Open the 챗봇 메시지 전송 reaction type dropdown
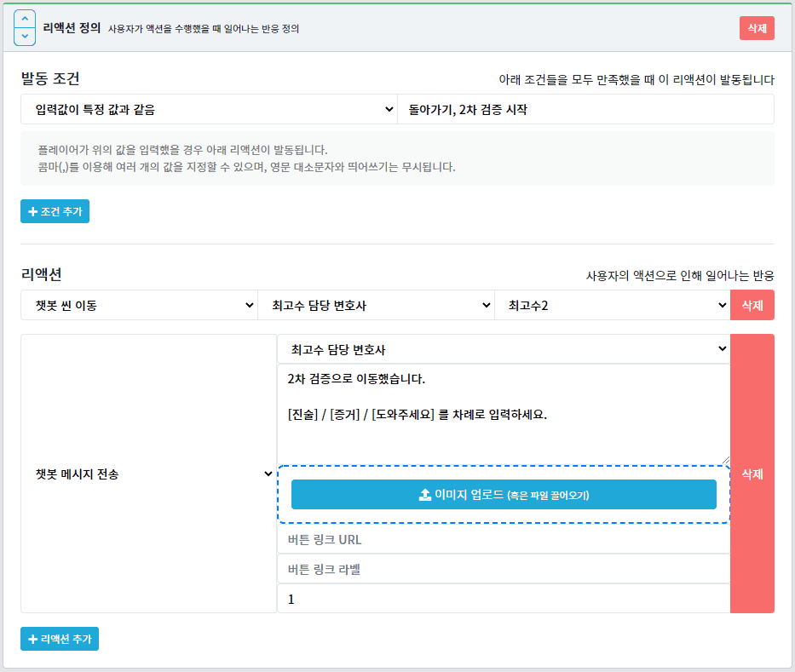 tap(148, 474)
